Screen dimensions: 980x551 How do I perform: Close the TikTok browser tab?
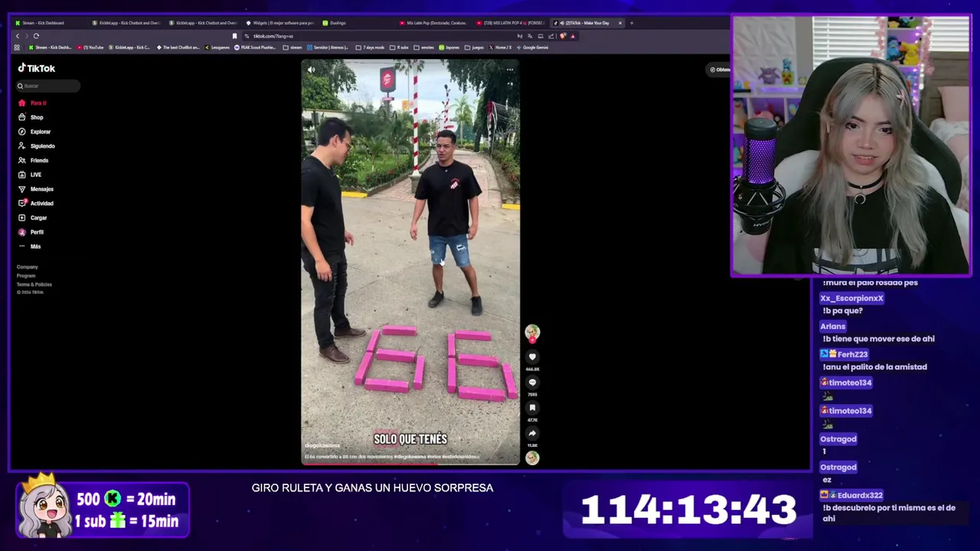(620, 23)
